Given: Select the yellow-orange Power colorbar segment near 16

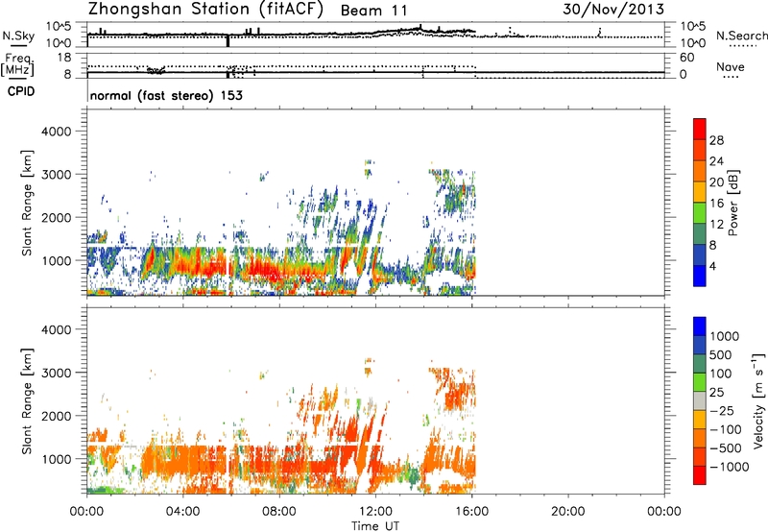Looking at the screenshot, I should [x=700, y=192].
